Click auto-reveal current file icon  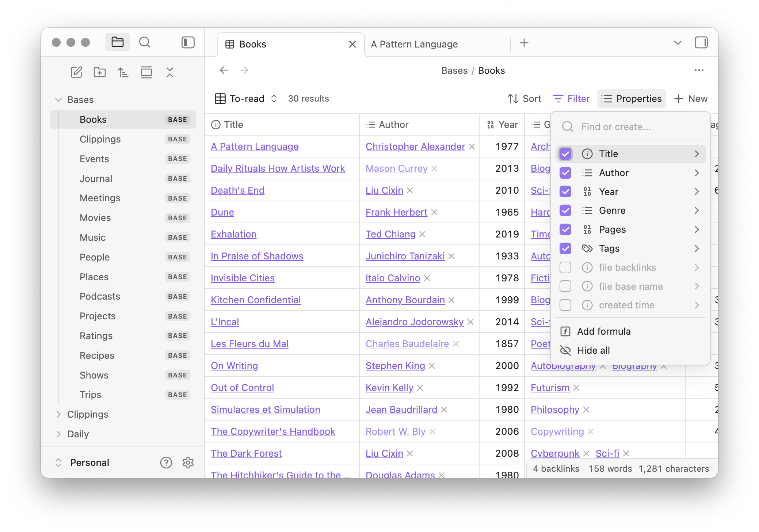coord(146,72)
